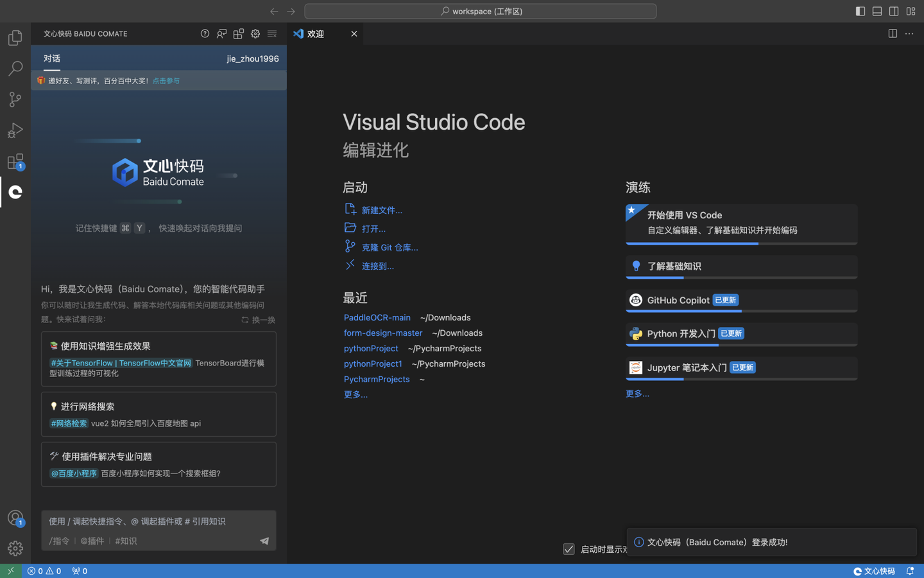This screenshot has width=924, height=578.
Task: Open the Search view icon
Action: click(x=15, y=68)
